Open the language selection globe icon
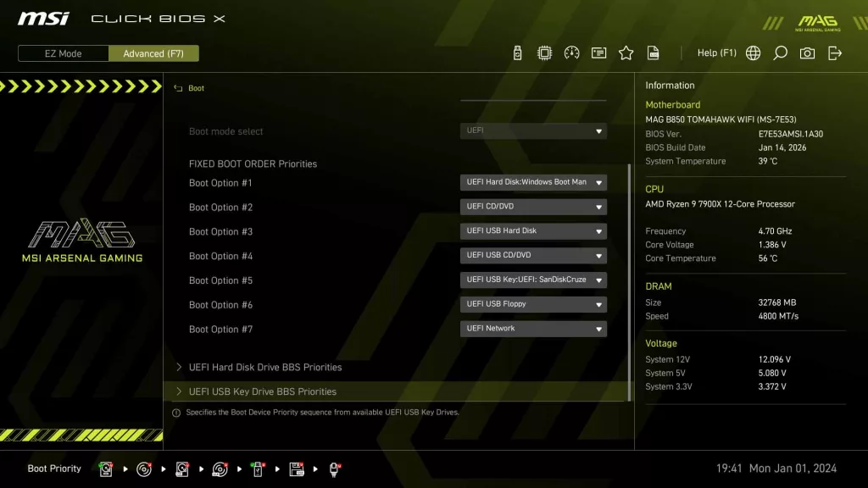The image size is (868, 488). [x=753, y=53]
